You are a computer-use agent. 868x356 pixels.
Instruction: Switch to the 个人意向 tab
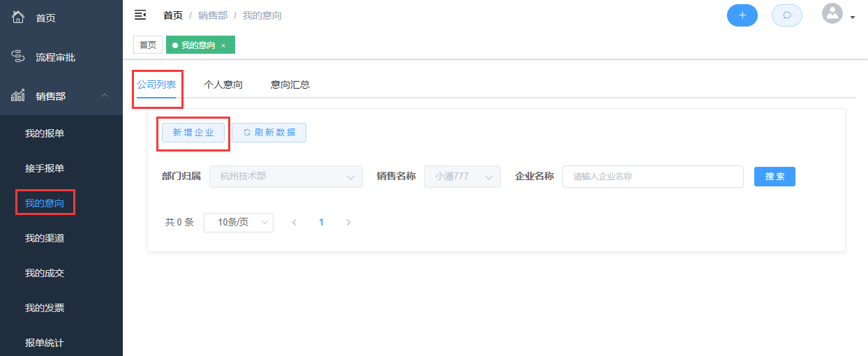click(223, 84)
